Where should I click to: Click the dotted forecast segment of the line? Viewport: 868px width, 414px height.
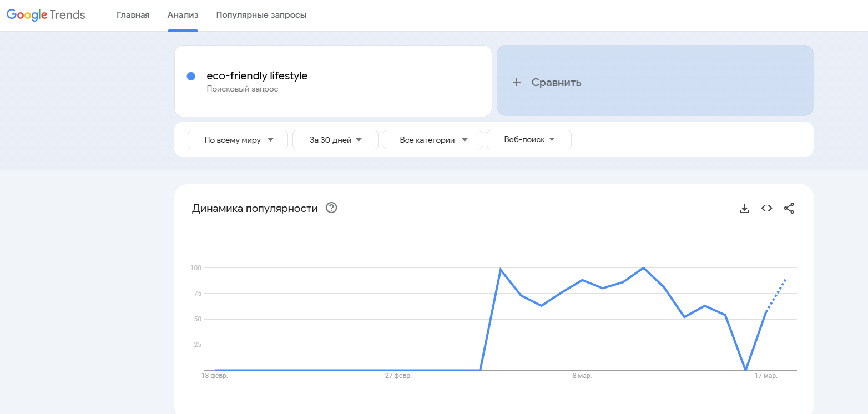[x=776, y=295]
